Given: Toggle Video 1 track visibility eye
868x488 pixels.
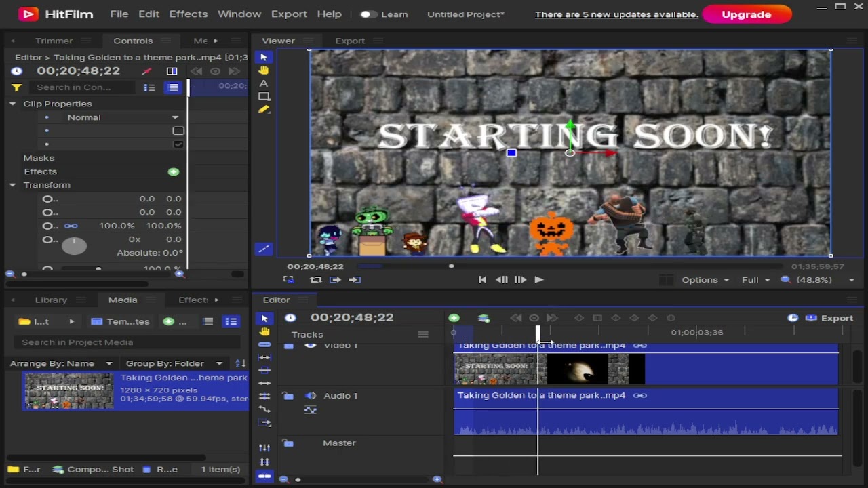Looking at the screenshot, I should [x=311, y=346].
